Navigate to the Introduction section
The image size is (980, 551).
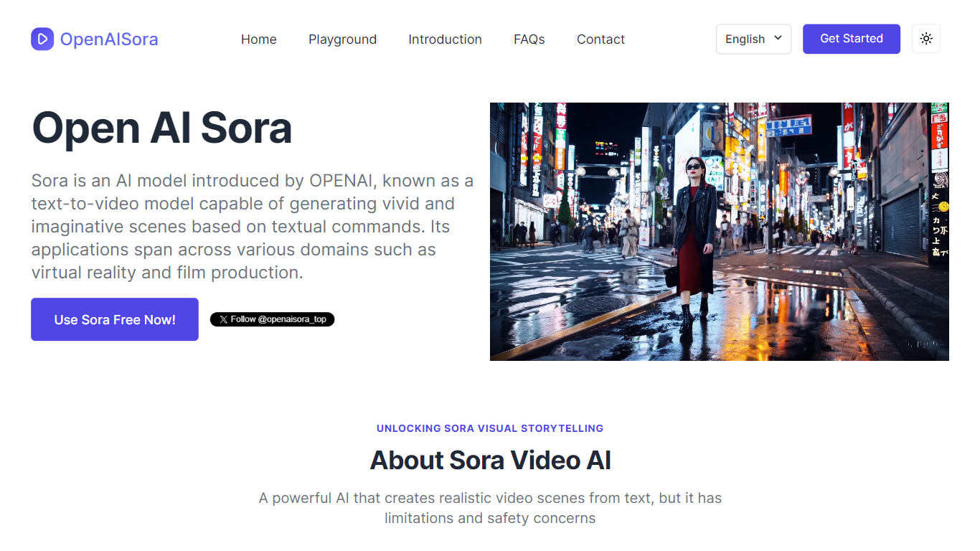pos(445,39)
